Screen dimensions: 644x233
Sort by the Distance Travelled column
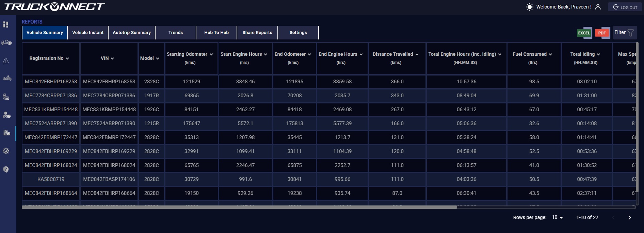(395, 54)
